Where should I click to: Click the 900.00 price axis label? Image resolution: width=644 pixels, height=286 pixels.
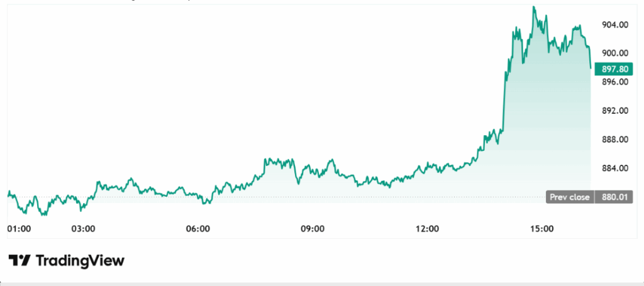615,53
